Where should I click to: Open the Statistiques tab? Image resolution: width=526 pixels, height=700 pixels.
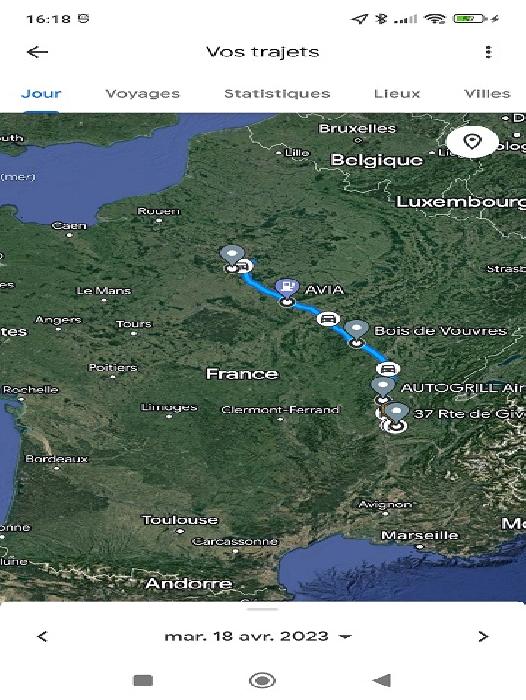click(x=277, y=94)
